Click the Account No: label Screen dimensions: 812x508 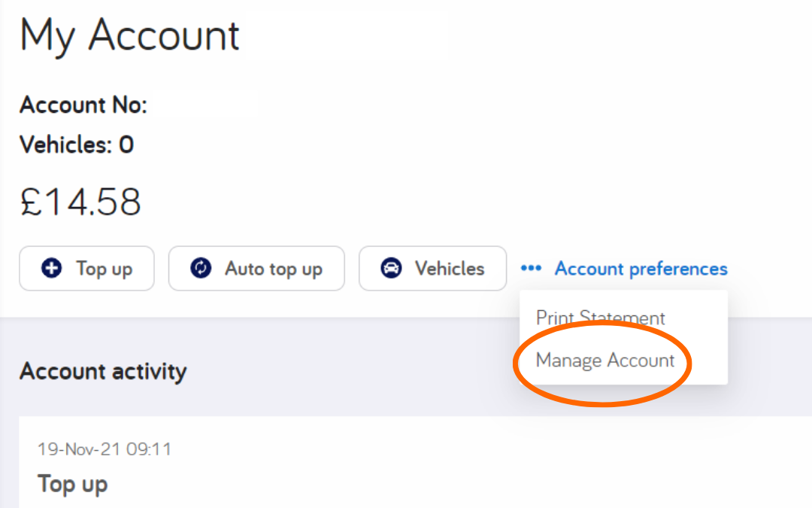pyautogui.click(x=83, y=105)
